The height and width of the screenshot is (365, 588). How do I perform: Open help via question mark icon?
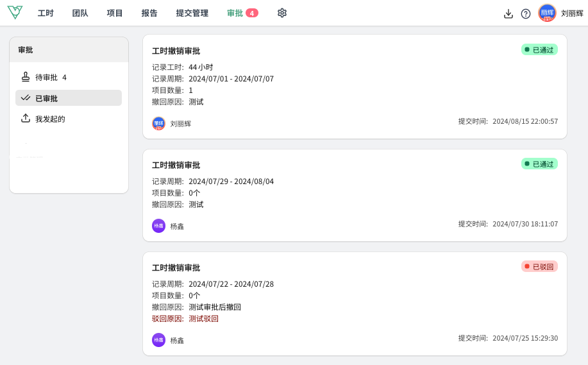coord(526,14)
